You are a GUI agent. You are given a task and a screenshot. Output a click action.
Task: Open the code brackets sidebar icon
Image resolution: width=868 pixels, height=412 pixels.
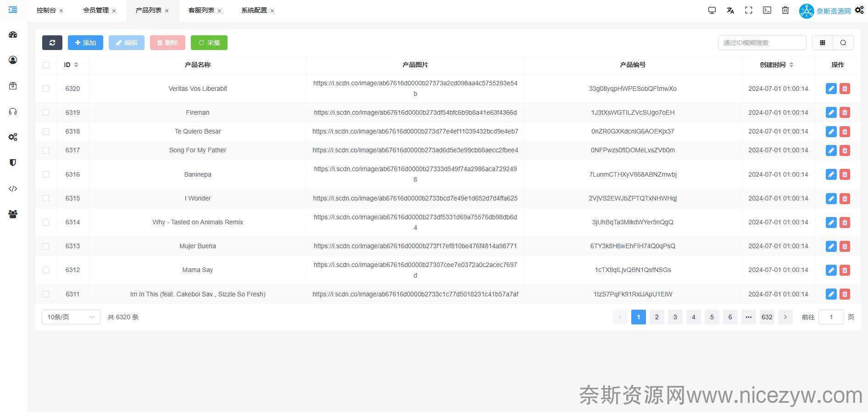coord(13,189)
